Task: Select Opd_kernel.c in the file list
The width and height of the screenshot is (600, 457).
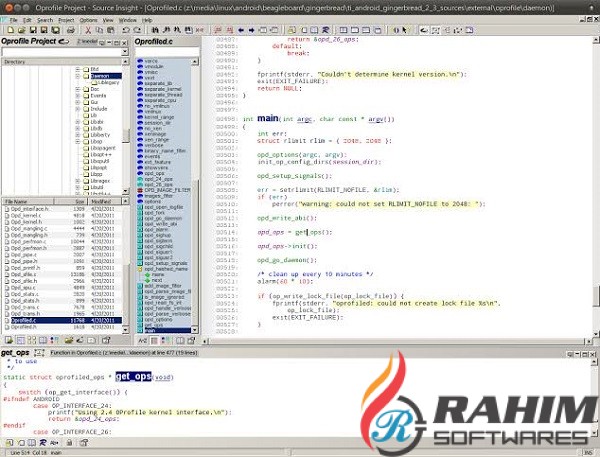Action: coord(63,215)
